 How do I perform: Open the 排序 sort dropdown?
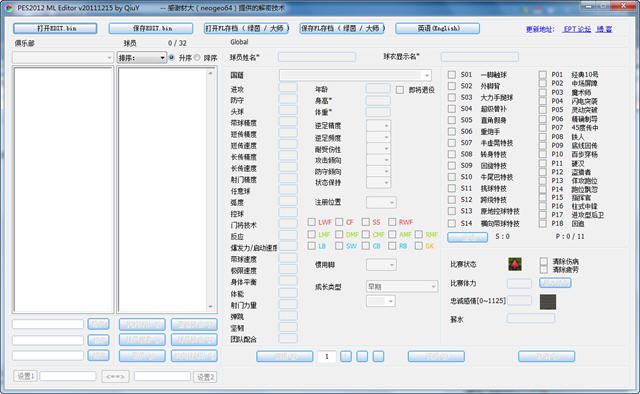(141, 58)
